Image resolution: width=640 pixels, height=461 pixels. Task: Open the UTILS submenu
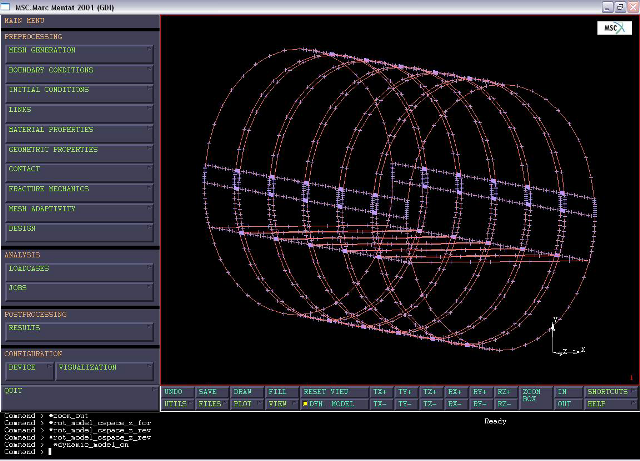pyautogui.click(x=178, y=404)
